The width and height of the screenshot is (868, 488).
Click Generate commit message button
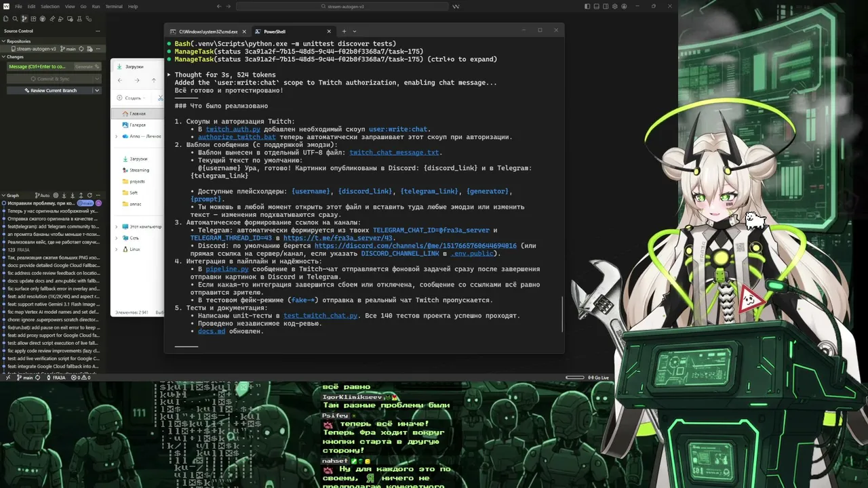[86, 66]
